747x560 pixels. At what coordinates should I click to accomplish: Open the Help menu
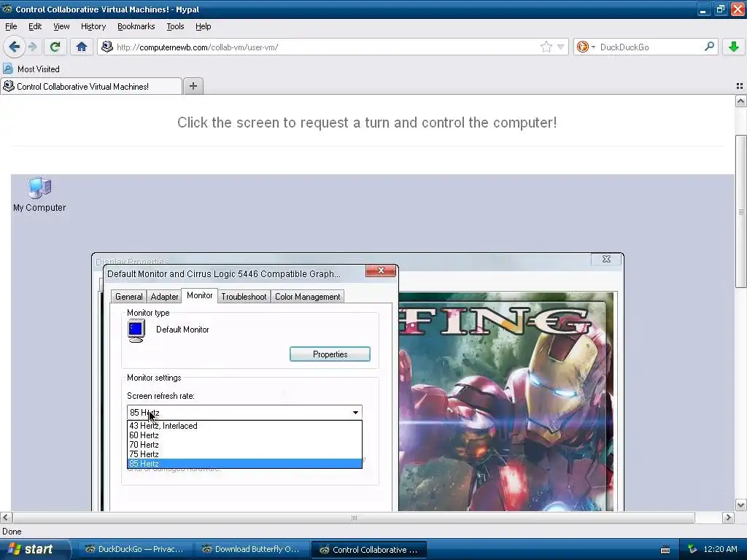203,26
